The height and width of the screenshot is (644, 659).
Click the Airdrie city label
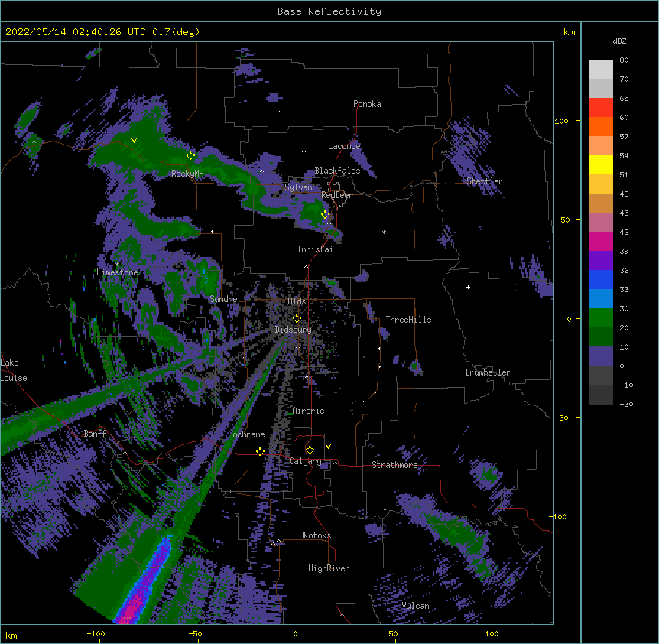click(x=308, y=411)
